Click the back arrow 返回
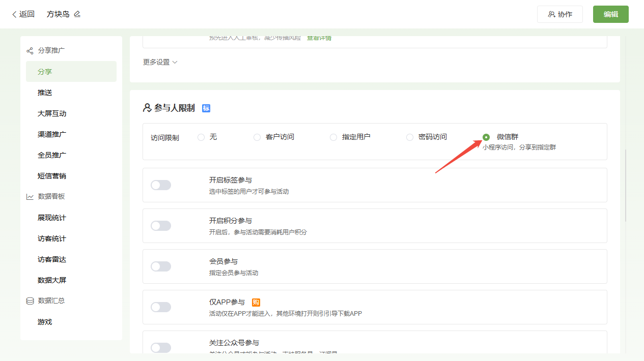644x361 pixels. pos(23,14)
